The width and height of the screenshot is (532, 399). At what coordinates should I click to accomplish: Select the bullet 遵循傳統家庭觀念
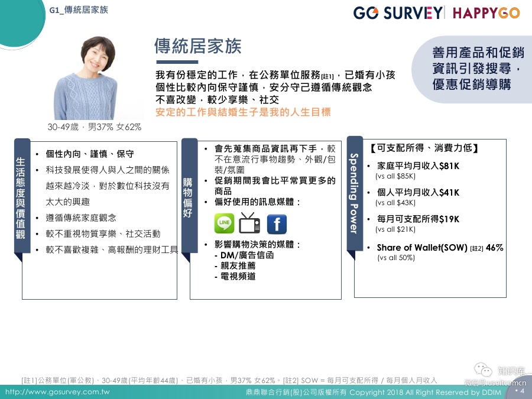[81, 218]
